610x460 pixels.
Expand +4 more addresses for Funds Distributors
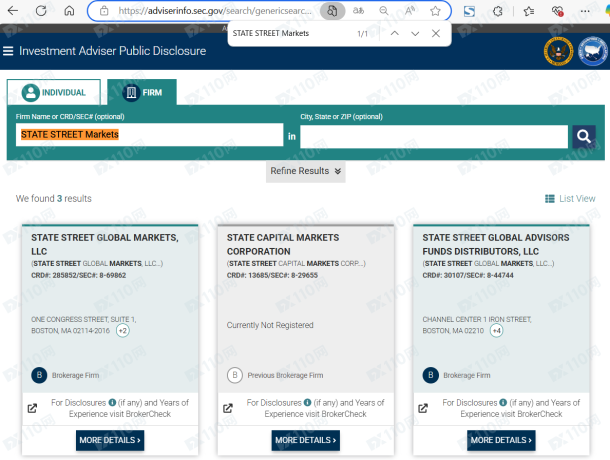click(x=496, y=331)
